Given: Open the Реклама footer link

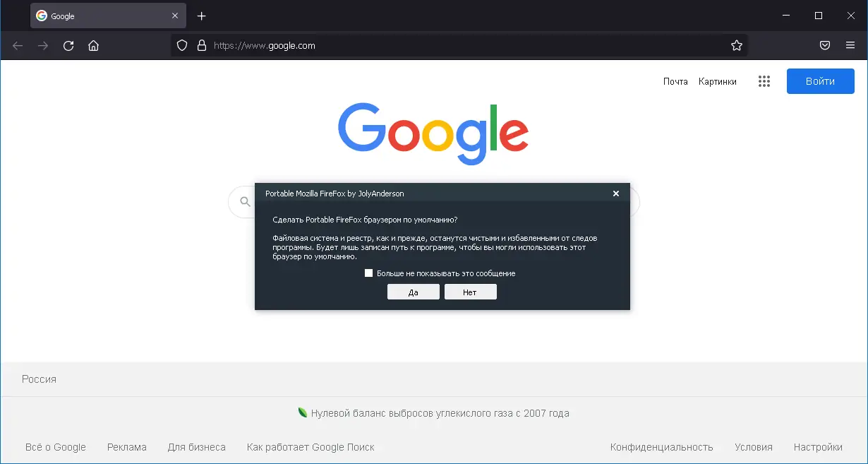Looking at the screenshot, I should [x=127, y=447].
